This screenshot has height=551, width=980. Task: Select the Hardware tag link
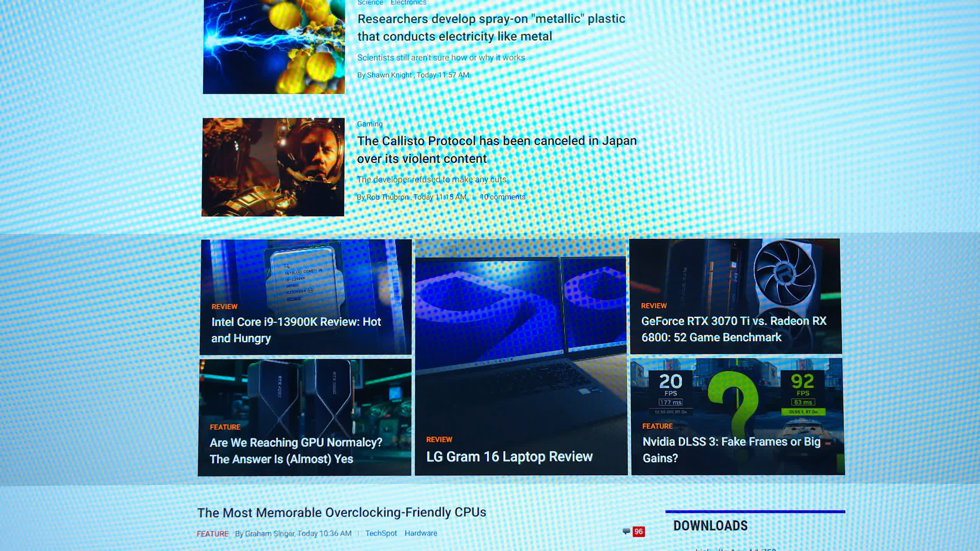coord(420,533)
